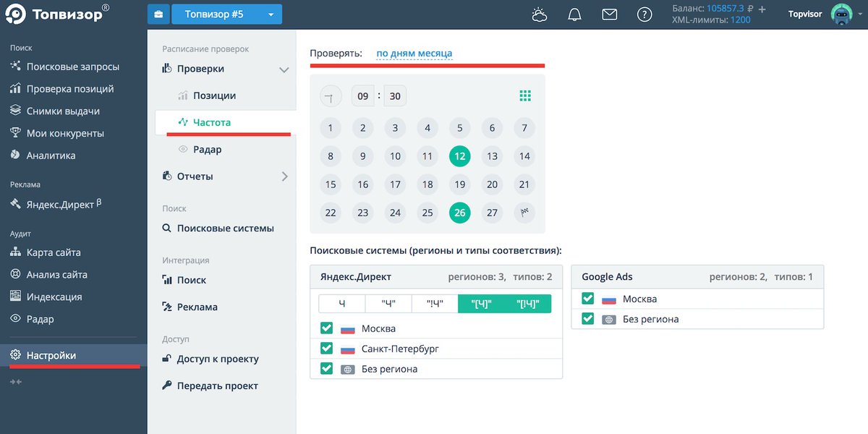The image size is (868, 434).
Task: Select day 14 in calendar
Action: 524,156
